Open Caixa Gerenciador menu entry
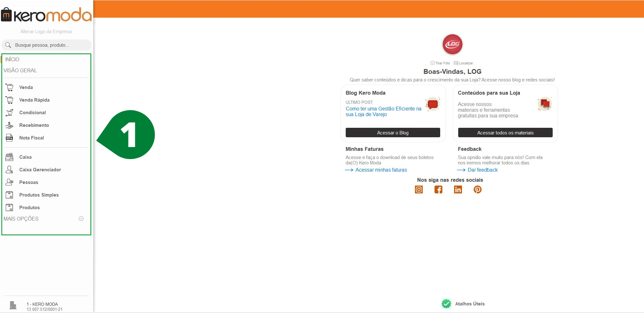 40,170
